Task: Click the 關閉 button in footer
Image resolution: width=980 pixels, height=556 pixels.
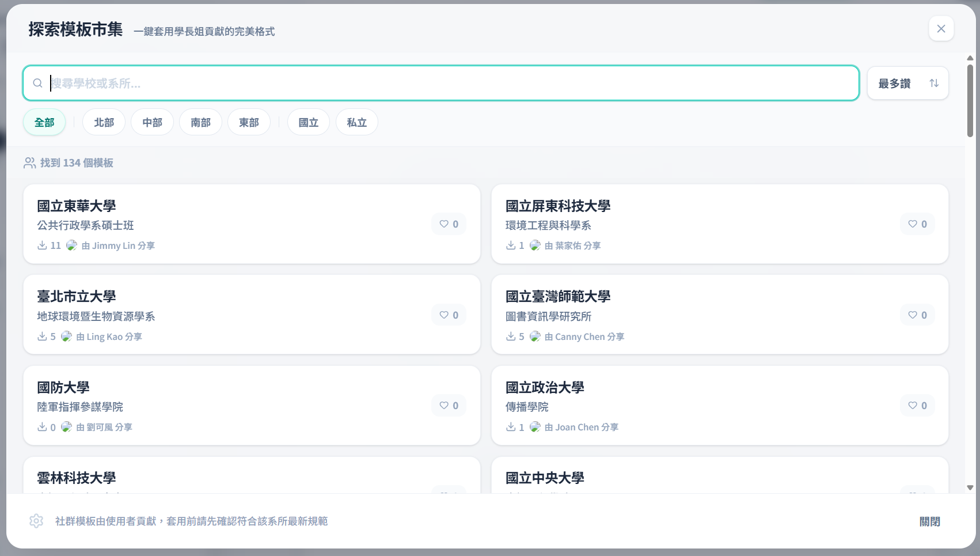Action: coord(930,521)
